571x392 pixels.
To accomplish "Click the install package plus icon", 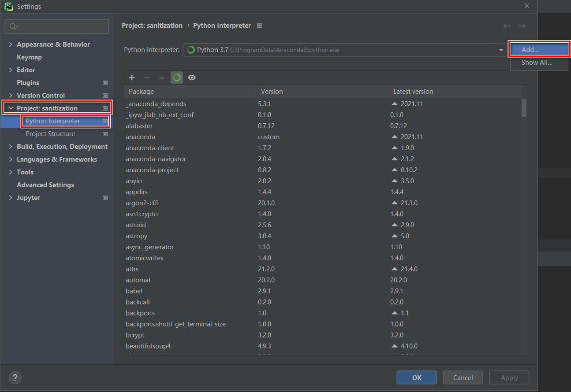I will (132, 78).
